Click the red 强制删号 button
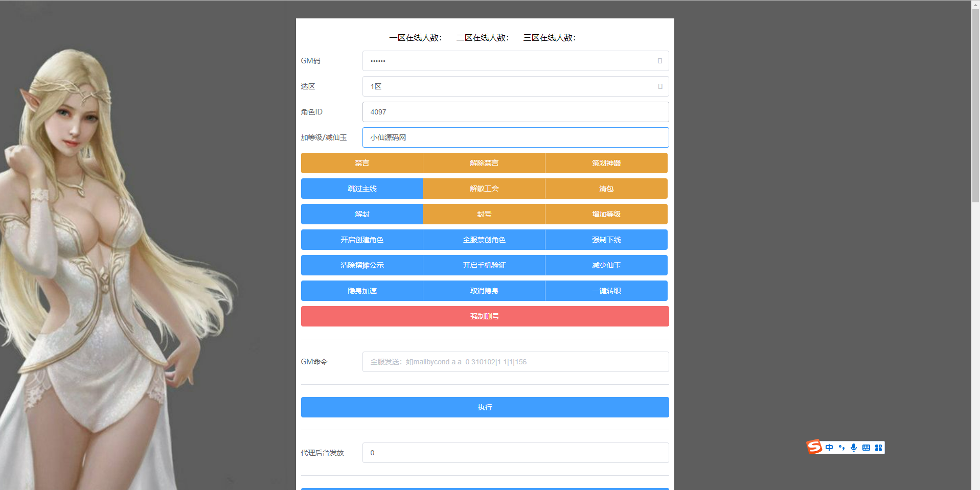Image resolution: width=980 pixels, height=490 pixels. pos(485,316)
